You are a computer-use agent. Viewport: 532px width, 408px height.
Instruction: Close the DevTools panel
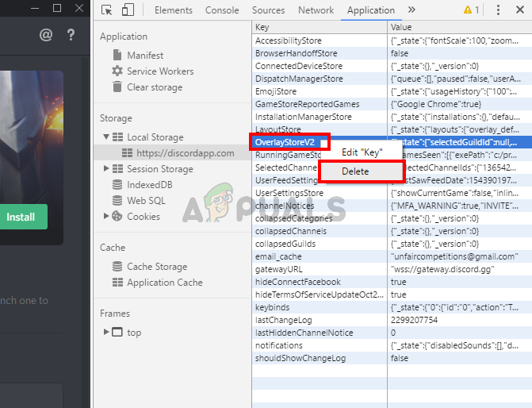[x=520, y=10]
